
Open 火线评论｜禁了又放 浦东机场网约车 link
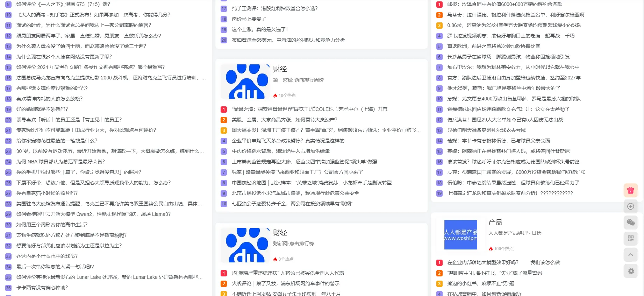click(285, 283)
